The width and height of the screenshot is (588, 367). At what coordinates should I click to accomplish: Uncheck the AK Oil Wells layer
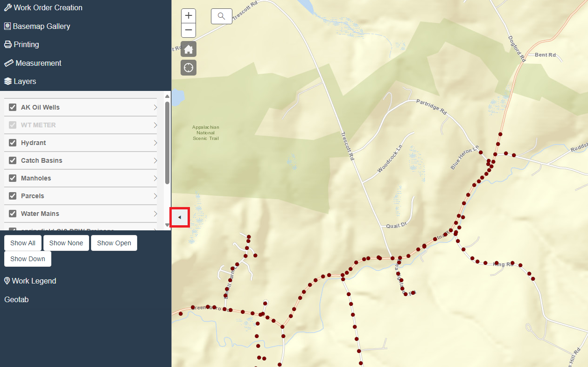coord(13,107)
